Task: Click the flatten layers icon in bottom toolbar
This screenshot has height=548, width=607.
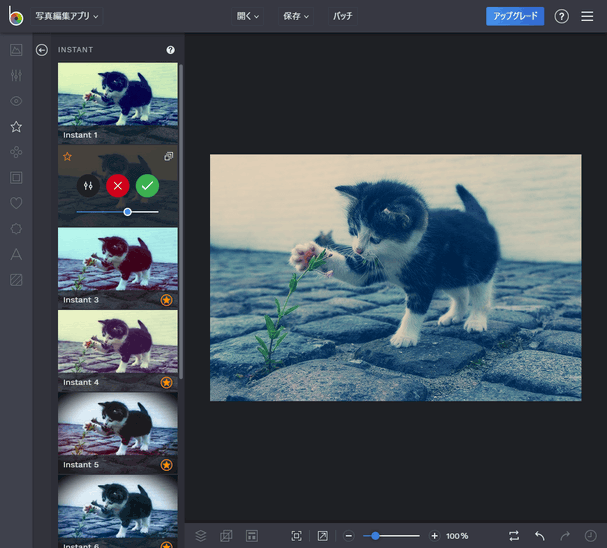Action: click(226, 536)
